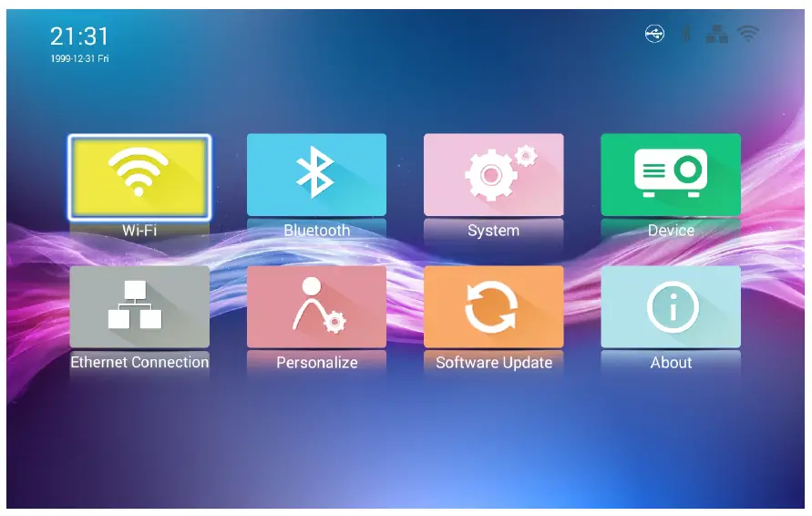Image resolution: width=812 pixels, height=516 pixels.
Task: Click the Wi-Fi signal status icon
Action: point(748,35)
